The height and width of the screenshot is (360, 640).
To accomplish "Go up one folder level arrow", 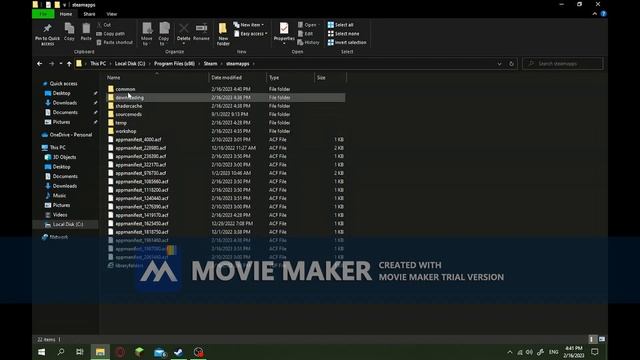I will (x=69, y=64).
